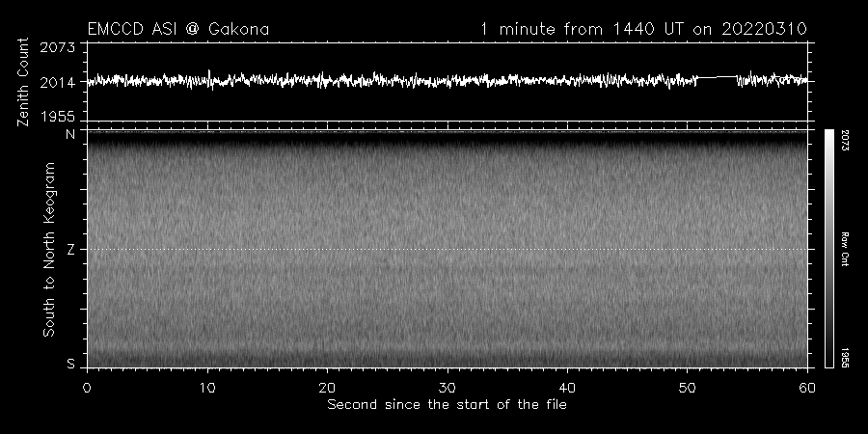Screen dimensions: 868x434
Task: Click the 2073 label at colorbar top
Action: pyautogui.click(x=845, y=141)
